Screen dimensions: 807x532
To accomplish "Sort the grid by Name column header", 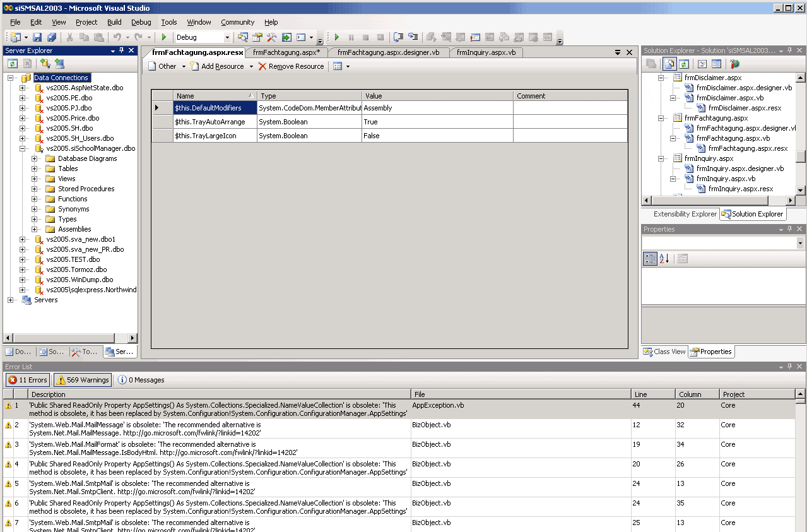I will [215, 96].
